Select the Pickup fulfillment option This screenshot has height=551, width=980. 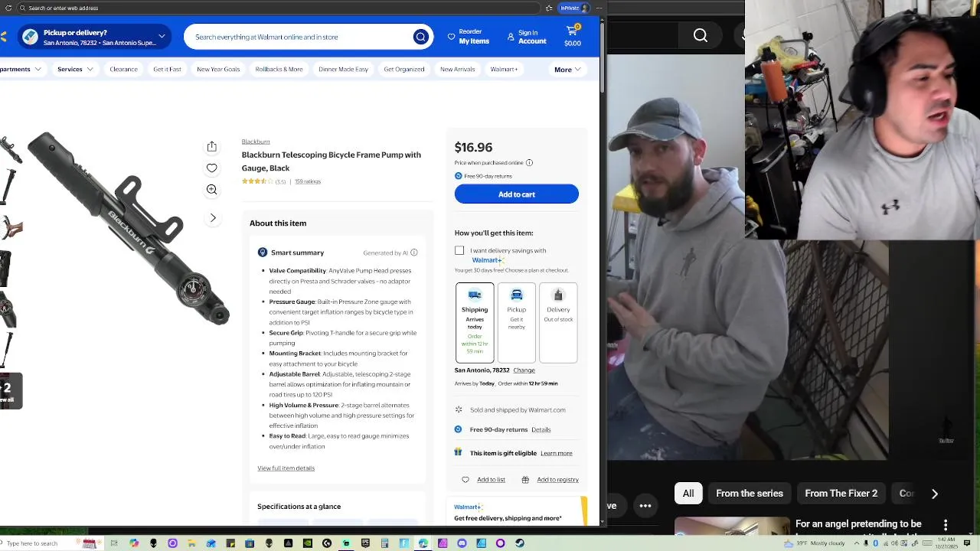517,323
